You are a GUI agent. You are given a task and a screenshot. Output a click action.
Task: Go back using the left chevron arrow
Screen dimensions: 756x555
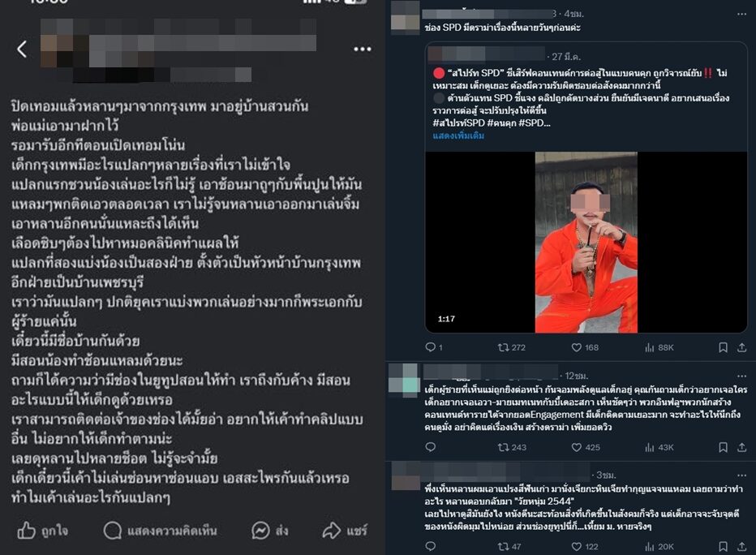tap(22, 49)
